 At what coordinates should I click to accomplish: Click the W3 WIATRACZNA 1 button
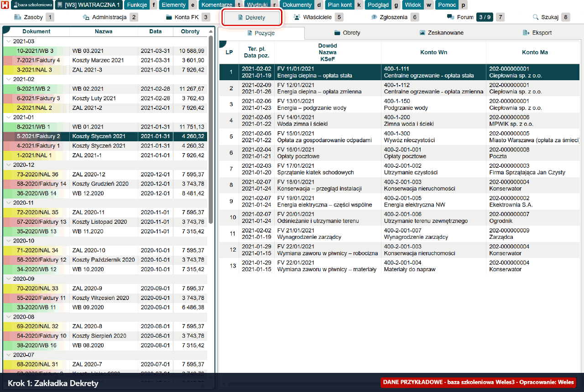[x=89, y=5]
